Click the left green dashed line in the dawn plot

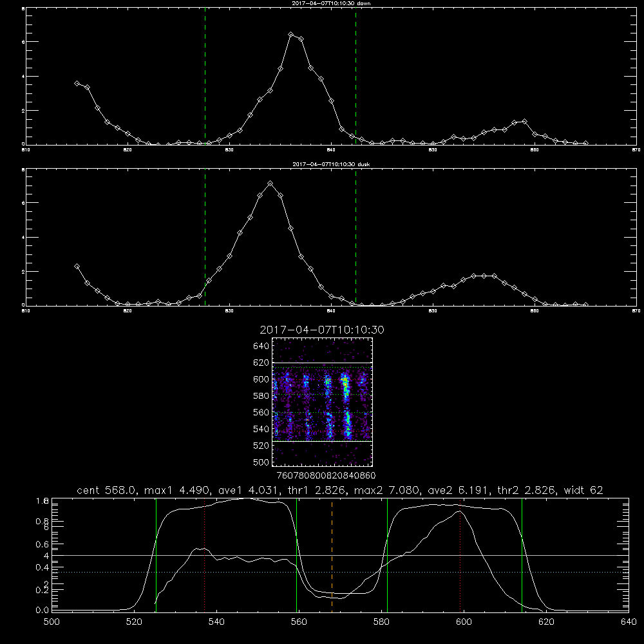[205, 76]
